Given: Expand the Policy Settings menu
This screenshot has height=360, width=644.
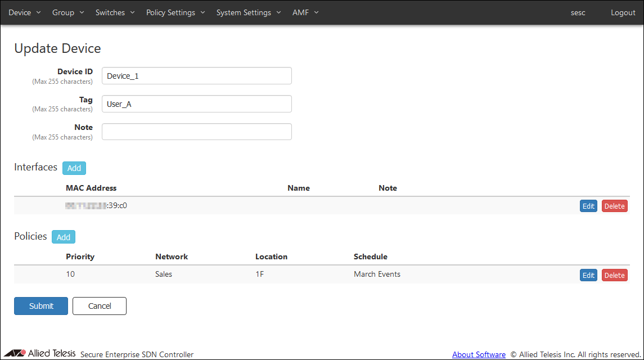Looking at the screenshot, I should 175,12.
